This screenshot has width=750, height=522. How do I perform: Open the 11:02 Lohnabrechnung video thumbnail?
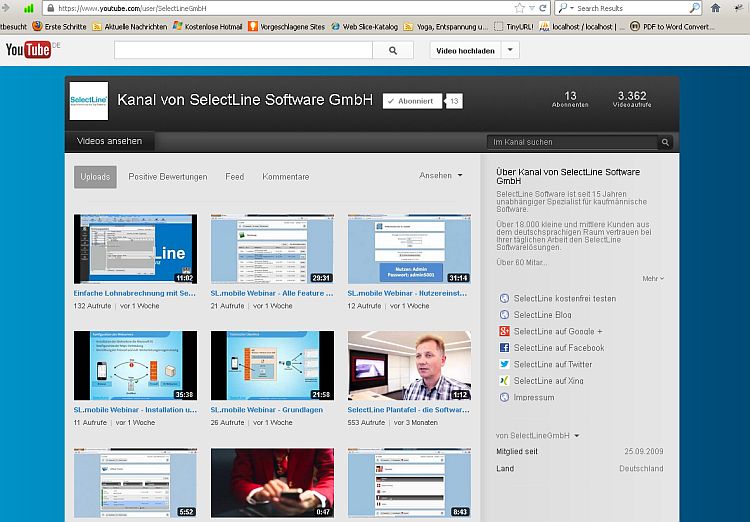(x=135, y=249)
